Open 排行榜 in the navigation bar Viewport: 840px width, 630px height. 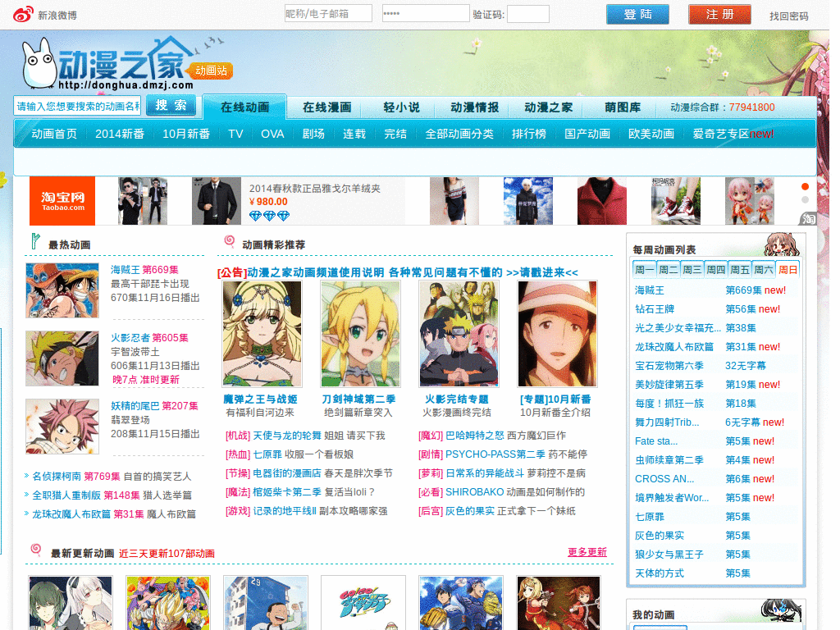(529, 134)
